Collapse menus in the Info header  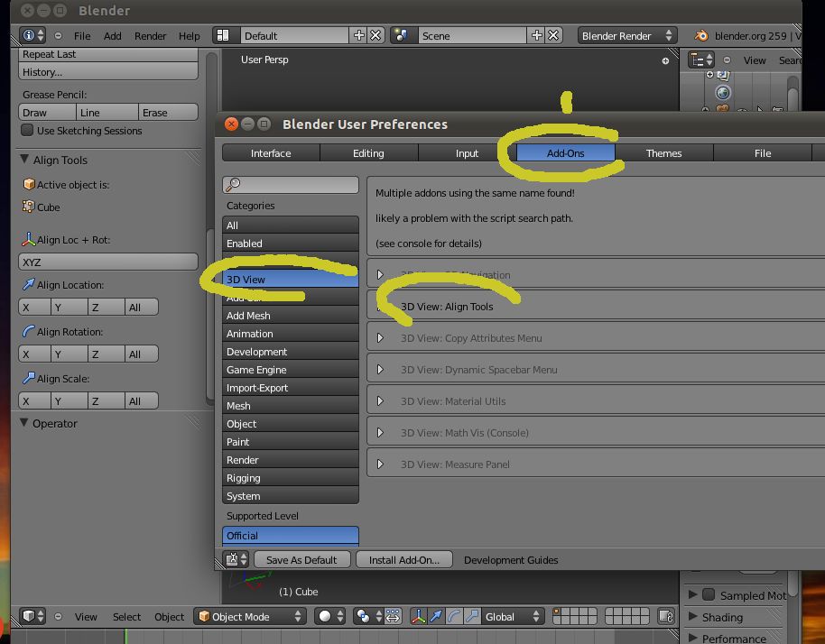(x=59, y=36)
